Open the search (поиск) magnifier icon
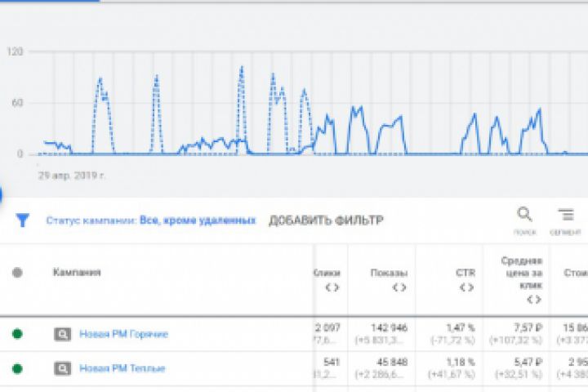Viewport: 588px width, 392px height. [524, 215]
